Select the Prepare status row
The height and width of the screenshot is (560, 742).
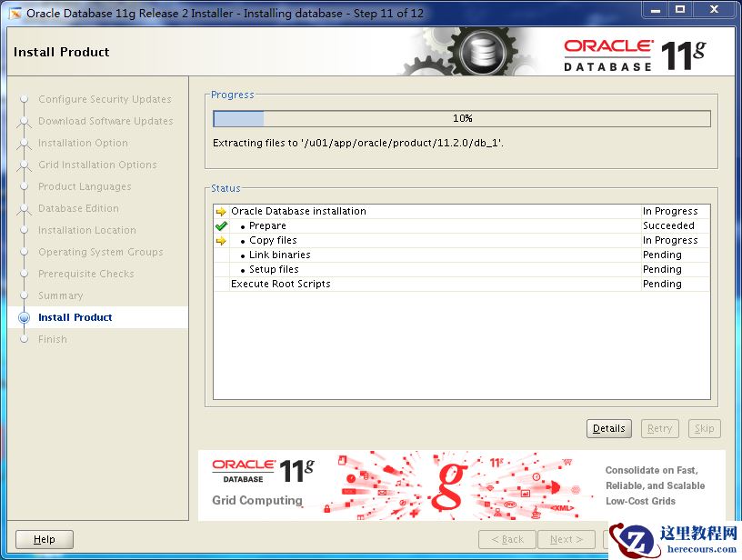[x=461, y=226]
